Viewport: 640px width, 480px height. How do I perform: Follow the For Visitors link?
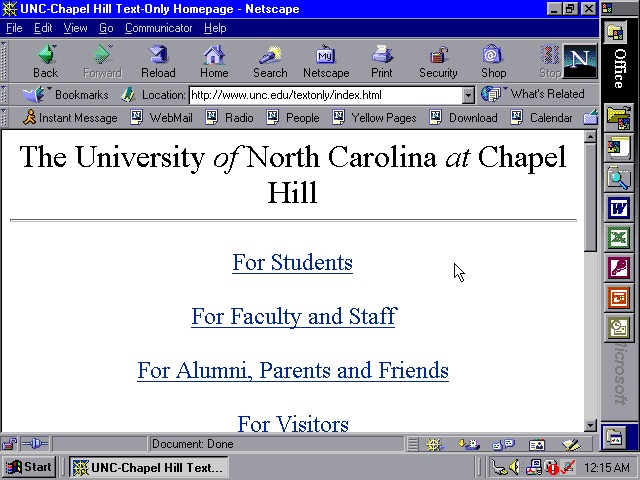coord(293,423)
